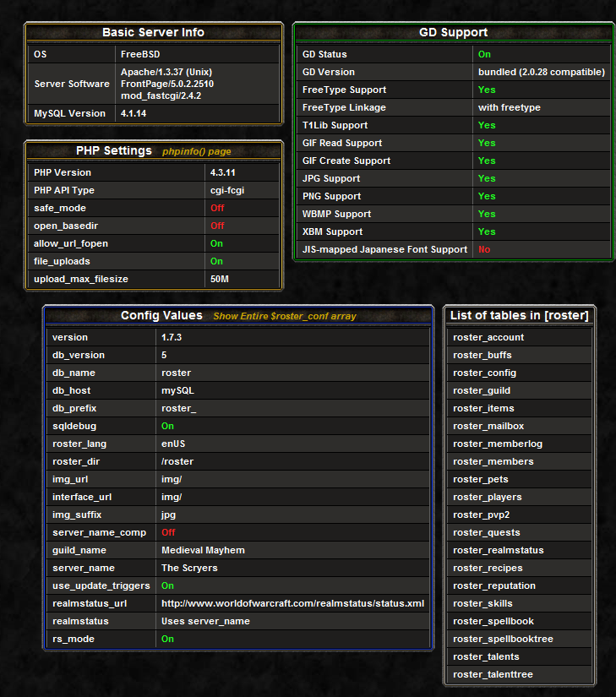The image size is (616, 697).
Task: Click the roster_pvp2 table entry
Action: pyautogui.click(x=481, y=515)
